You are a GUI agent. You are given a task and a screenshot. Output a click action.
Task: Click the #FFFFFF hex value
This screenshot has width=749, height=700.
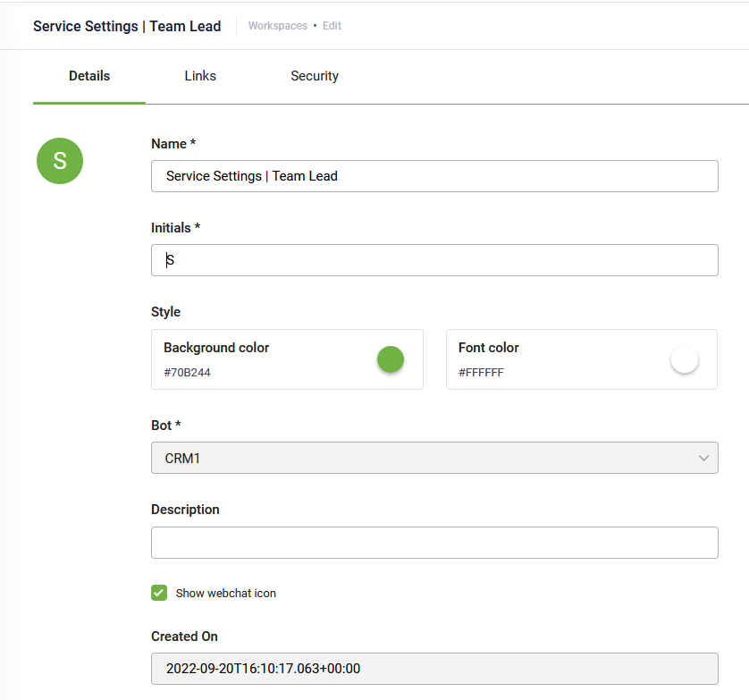point(481,373)
